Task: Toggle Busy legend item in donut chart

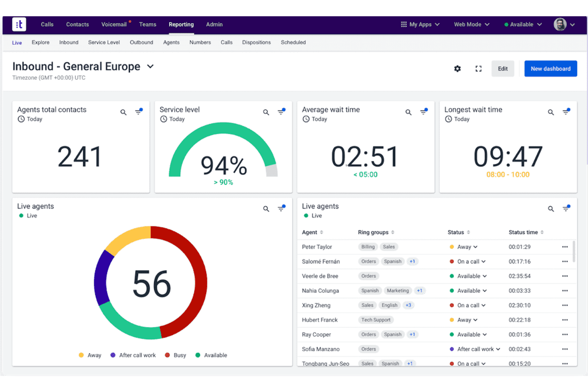Action: pyautogui.click(x=176, y=355)
